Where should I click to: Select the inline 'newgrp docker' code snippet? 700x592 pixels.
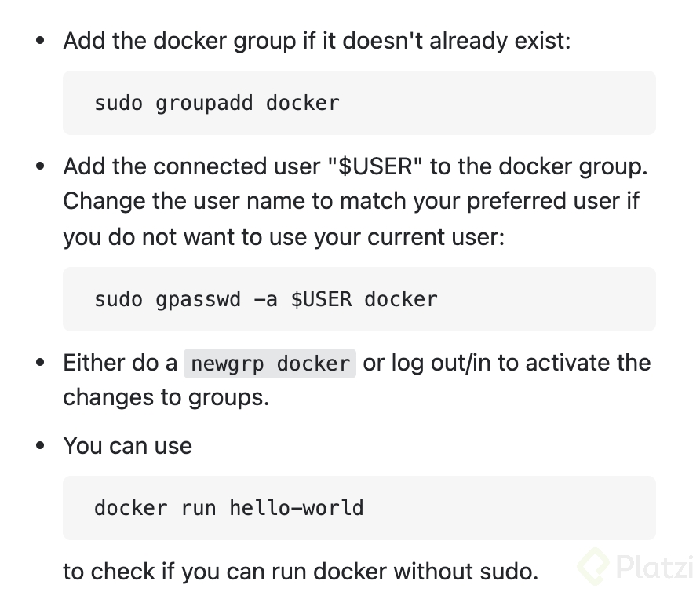pos(270,364)
